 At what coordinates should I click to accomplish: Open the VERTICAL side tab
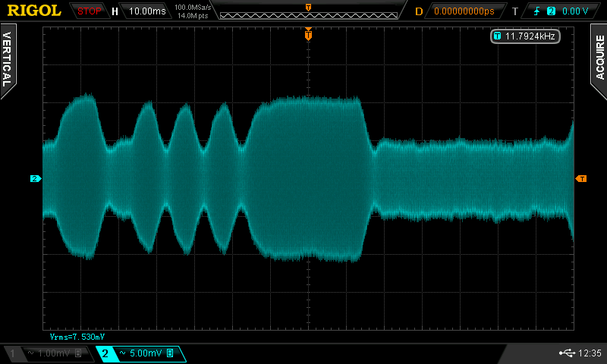[8, 60]
